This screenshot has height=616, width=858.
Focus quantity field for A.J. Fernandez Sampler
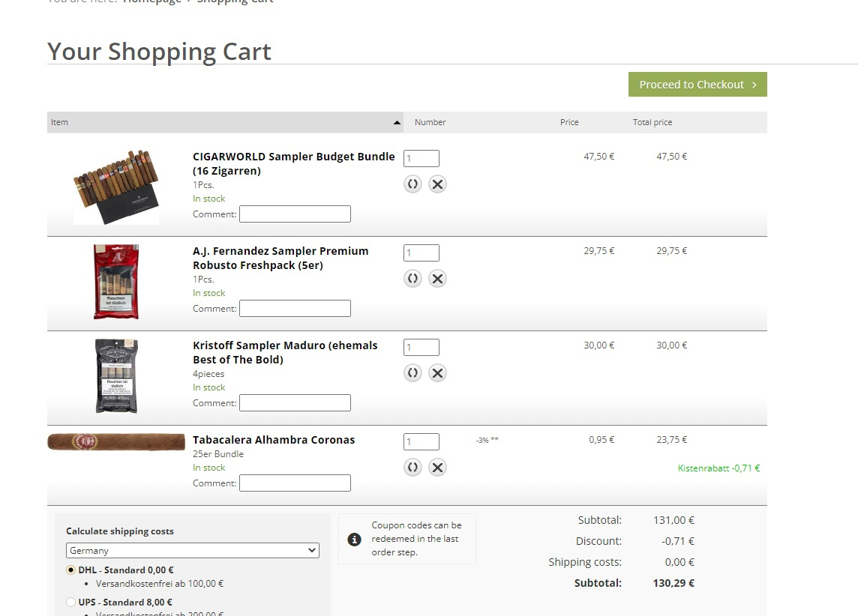point(421,253)
